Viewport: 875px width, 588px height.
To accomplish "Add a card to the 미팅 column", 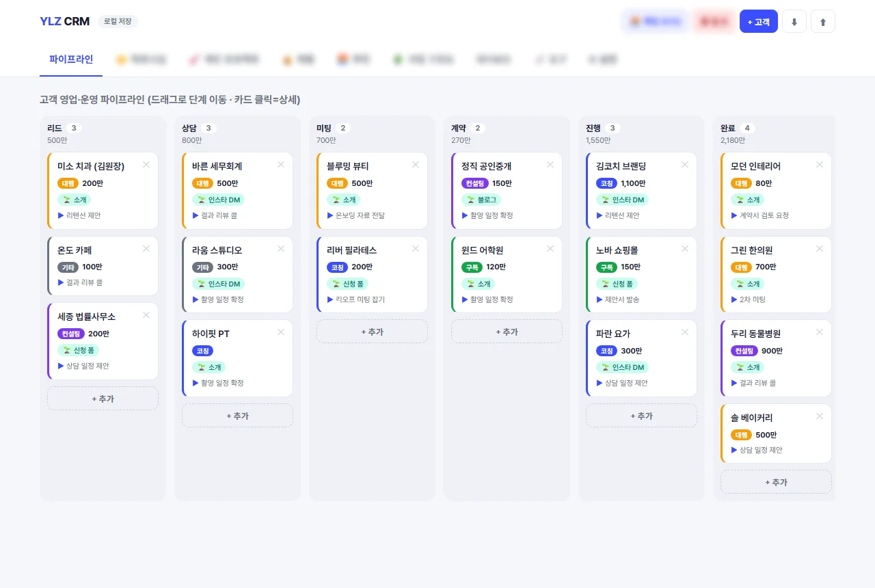I will point(372,332).
